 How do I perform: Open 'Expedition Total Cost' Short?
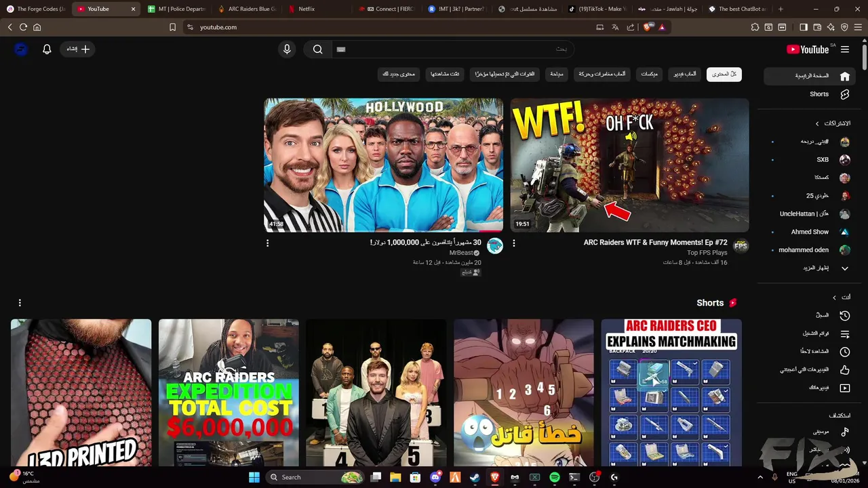229,393
